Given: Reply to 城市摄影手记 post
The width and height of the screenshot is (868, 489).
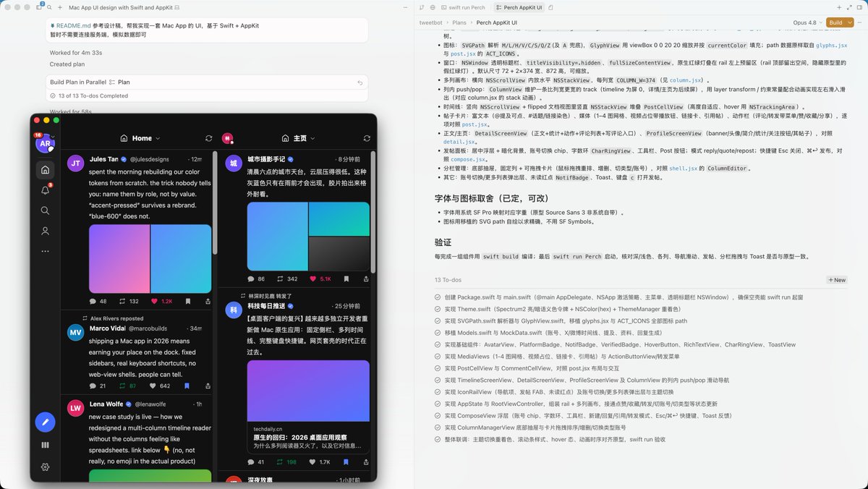Looking at the screenshot, I should [x=251, y=278].
